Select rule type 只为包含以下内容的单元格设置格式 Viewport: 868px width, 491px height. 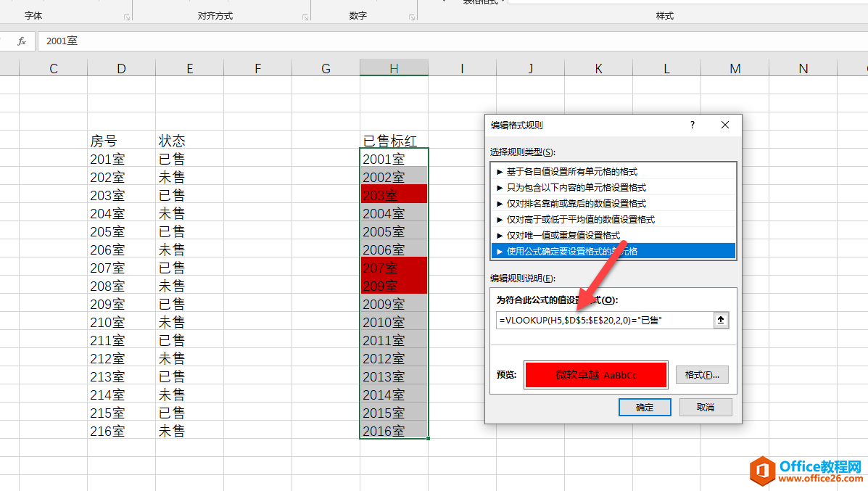[x=613, y=188]
